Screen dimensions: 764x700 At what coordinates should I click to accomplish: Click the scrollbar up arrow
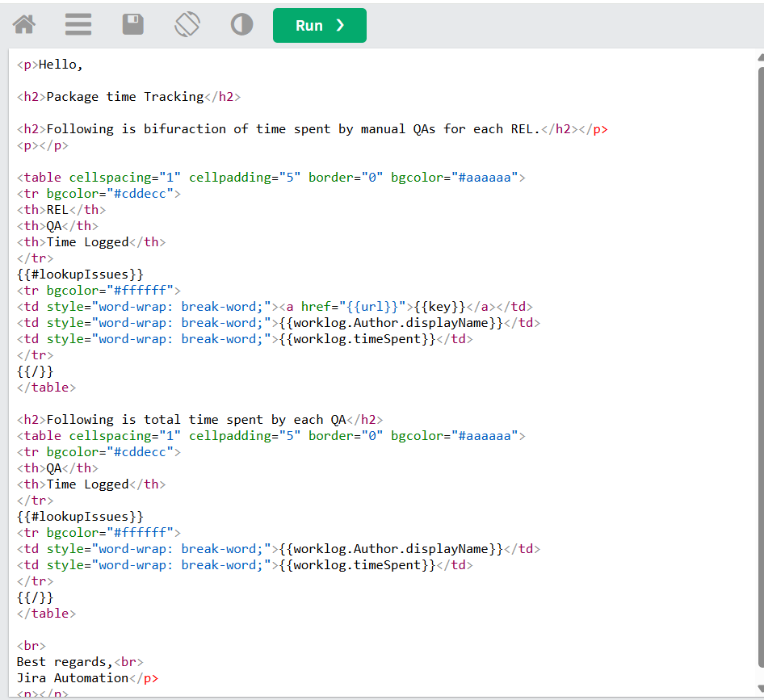(761, 57)
